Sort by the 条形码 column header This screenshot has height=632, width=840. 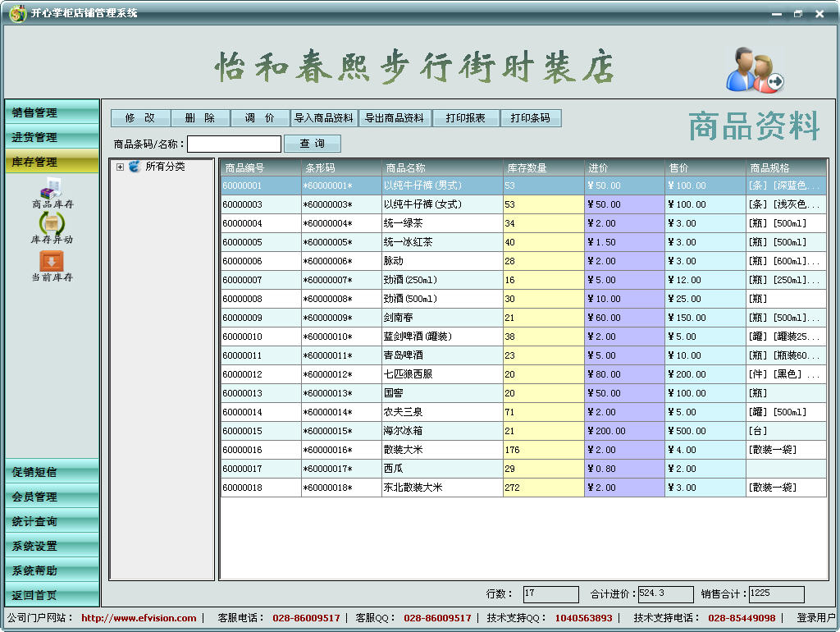tap(341, 167)
